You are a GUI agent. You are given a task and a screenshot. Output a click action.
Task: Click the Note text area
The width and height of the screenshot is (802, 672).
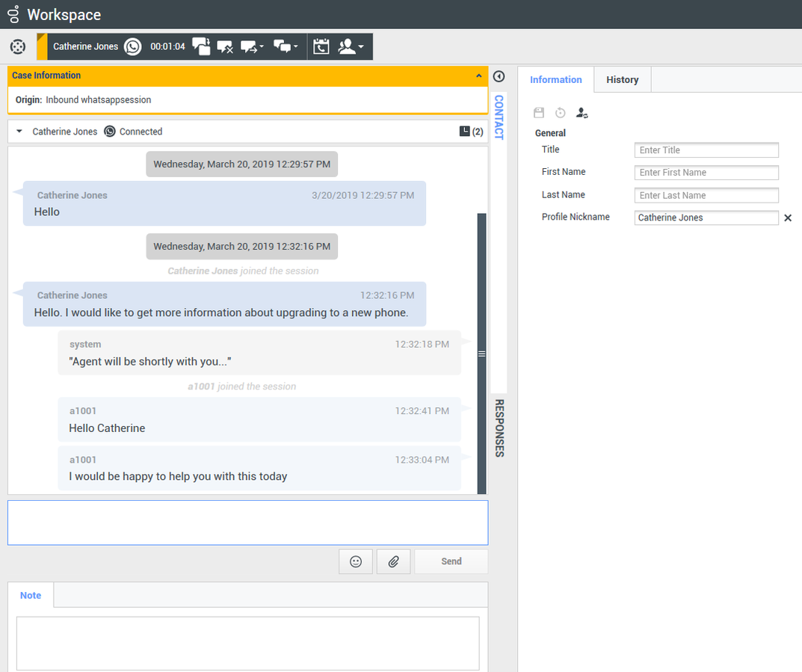(x=247, y=643)
